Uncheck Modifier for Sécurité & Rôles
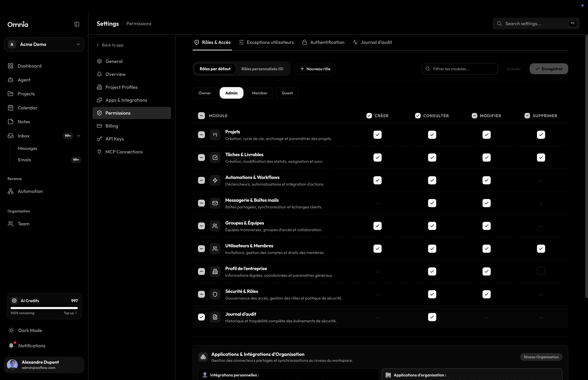This screenshot has width=588, height=380. click(x=487, y=294)
